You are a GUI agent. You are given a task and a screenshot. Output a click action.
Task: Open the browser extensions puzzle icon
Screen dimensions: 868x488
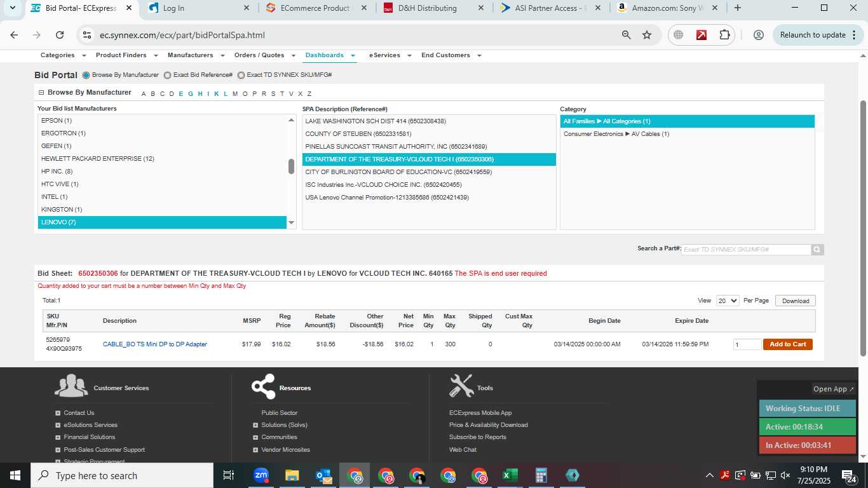coord(724,35)
